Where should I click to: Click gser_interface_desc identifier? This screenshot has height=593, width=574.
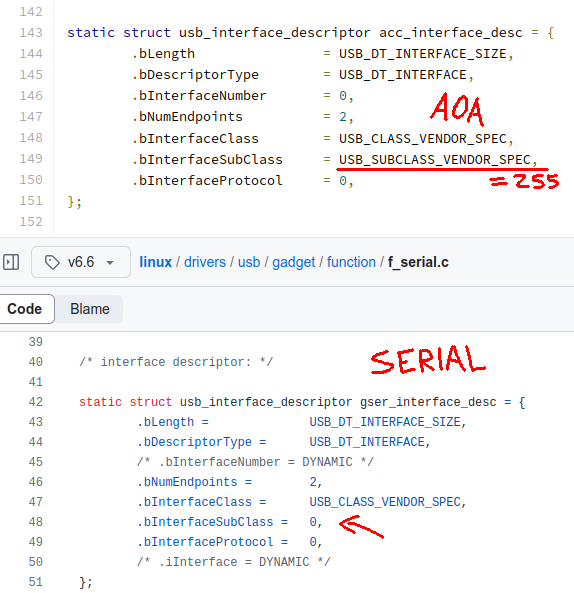(428, 402)
